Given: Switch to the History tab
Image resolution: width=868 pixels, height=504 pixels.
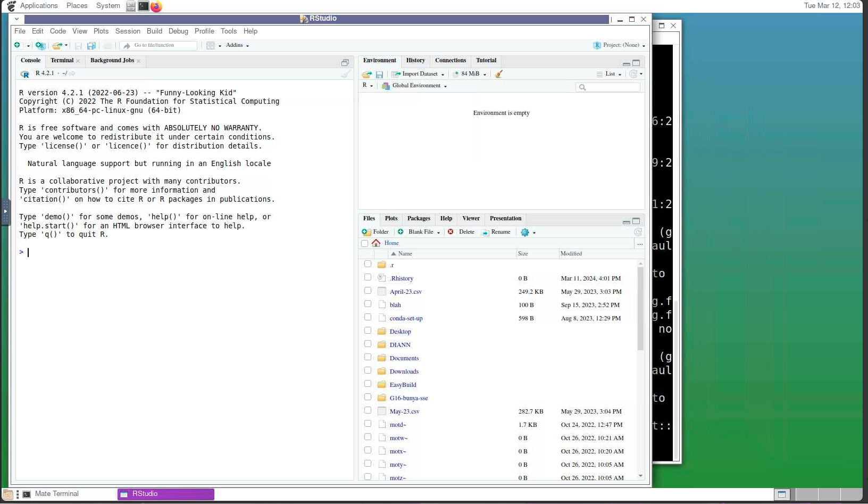Looking at the screenshot, I should [x=415, y=61].
